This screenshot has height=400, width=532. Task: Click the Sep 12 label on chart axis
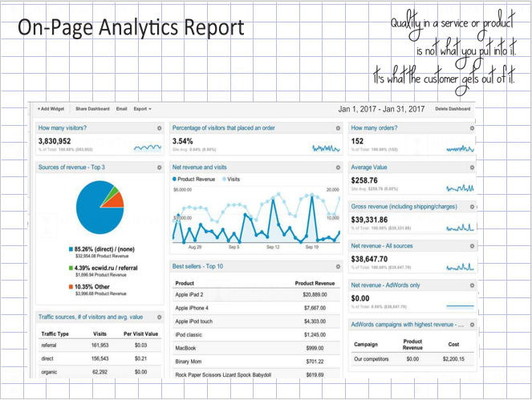coord(273,247)
